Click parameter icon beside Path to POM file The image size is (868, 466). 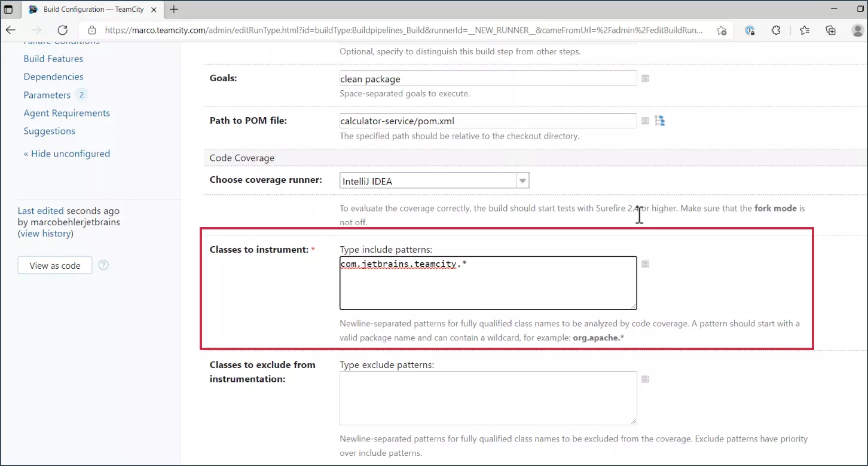coord(645,121)
